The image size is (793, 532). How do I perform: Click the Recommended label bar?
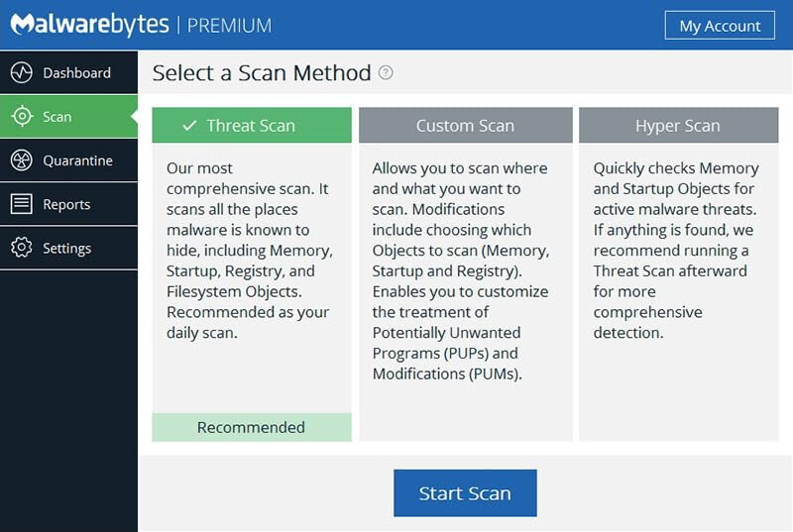coord(251,428)
